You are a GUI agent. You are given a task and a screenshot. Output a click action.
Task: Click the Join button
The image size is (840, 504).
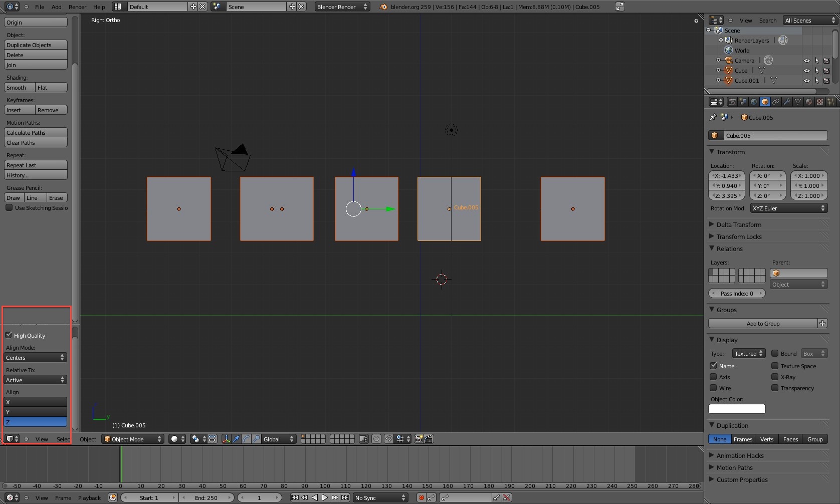pos(36,65)
